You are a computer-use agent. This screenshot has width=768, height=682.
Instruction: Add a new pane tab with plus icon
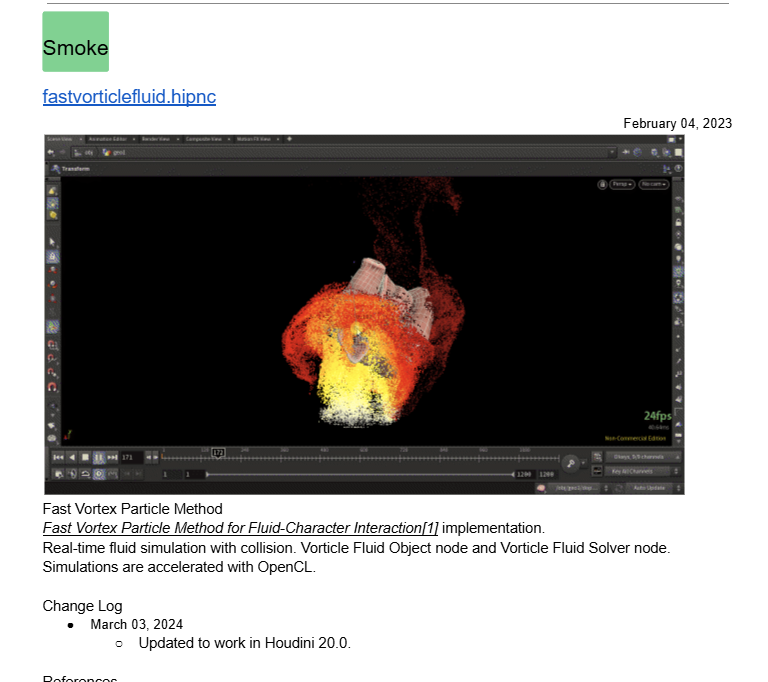(289, 139)
